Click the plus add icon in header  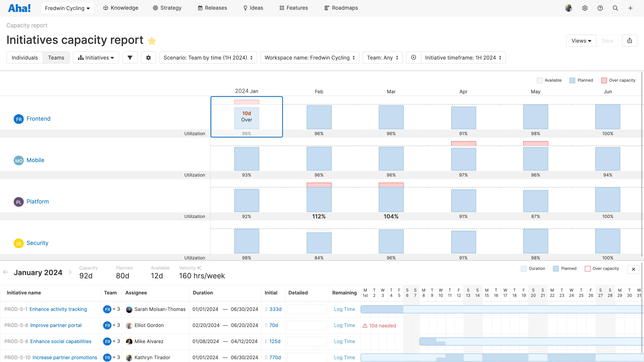click(x=630, y=8)
